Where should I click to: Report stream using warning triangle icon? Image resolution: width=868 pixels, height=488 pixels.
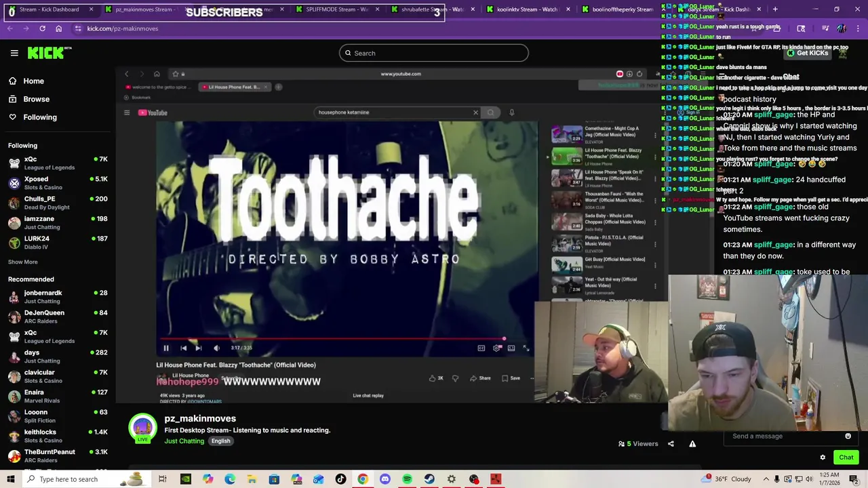tap(692, 444)
